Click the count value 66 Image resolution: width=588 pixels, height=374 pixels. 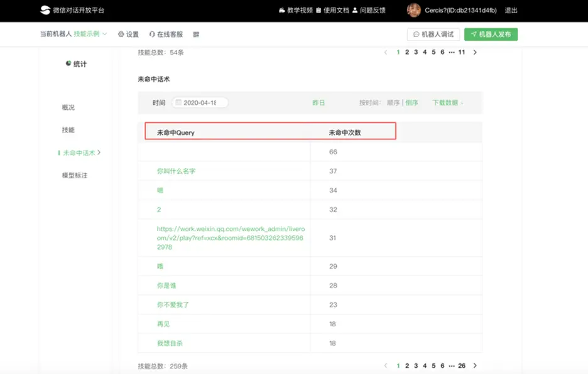click(333, 152)
